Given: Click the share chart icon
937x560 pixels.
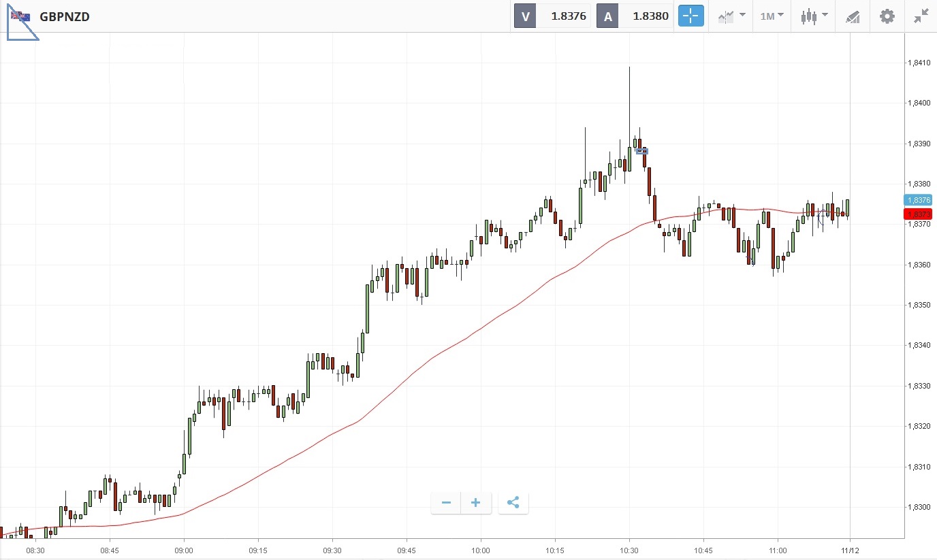Looking at the screenshot, I should 513,503.
